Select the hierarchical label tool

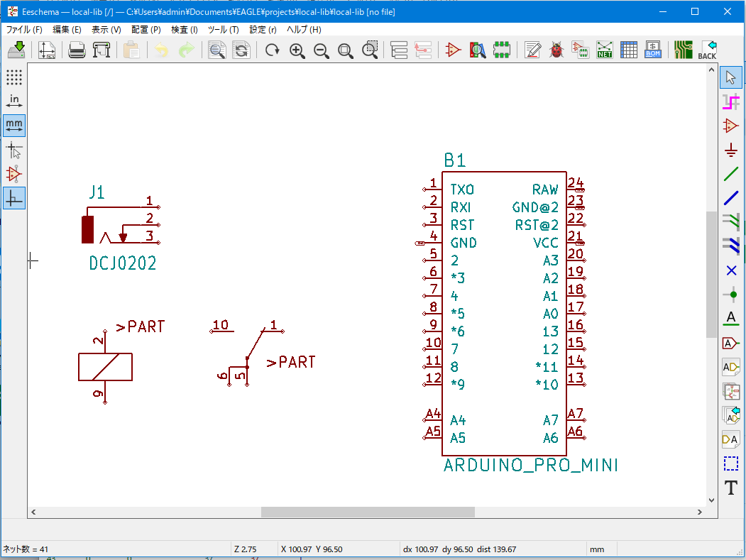[731, 368]
